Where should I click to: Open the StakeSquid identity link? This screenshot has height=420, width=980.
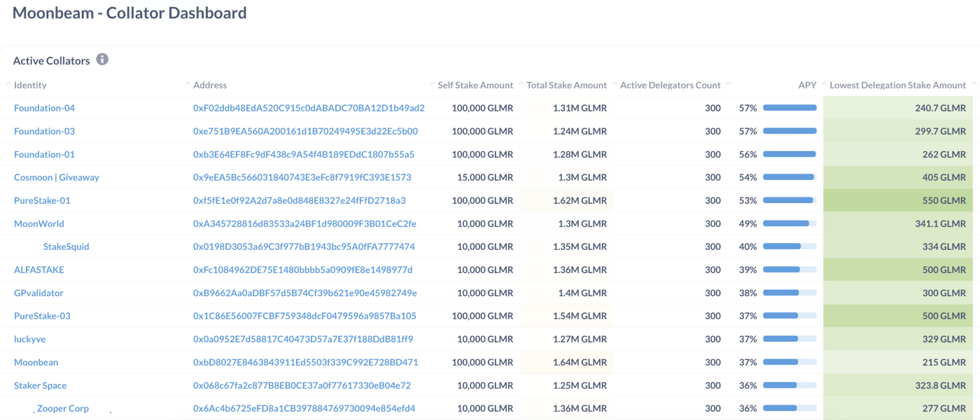pos(66,246)
